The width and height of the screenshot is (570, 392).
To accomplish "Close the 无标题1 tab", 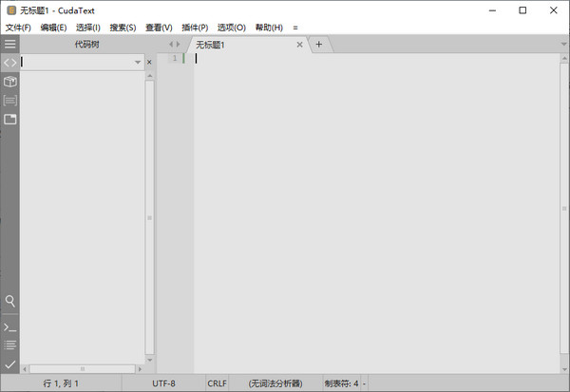I will pos(299,45).
